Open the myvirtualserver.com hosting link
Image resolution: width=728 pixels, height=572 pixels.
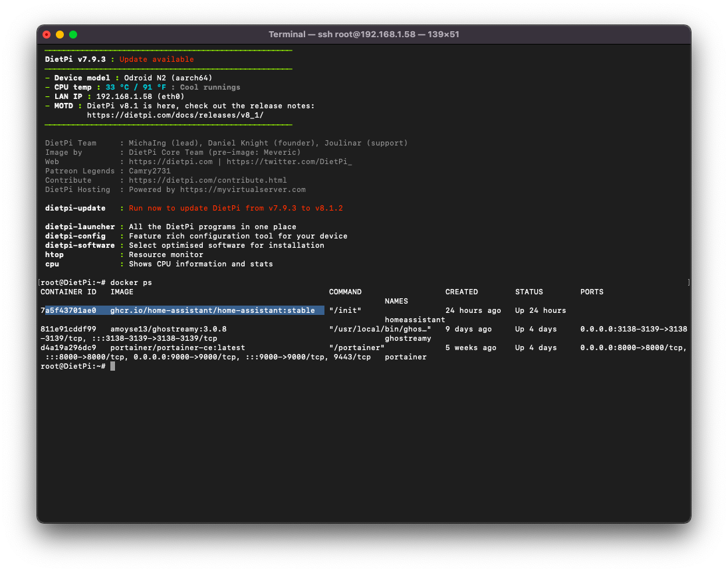click(x=243, y=189)
